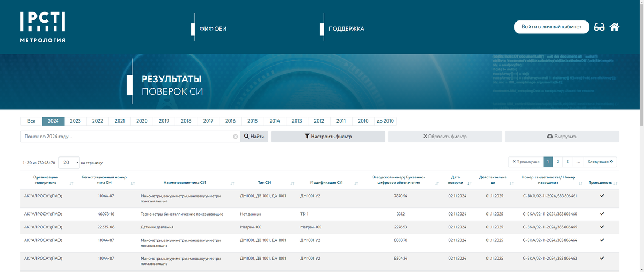Click the checkmark in row 383806460
Screen dimensions: 644x272
tap(602, 214)
